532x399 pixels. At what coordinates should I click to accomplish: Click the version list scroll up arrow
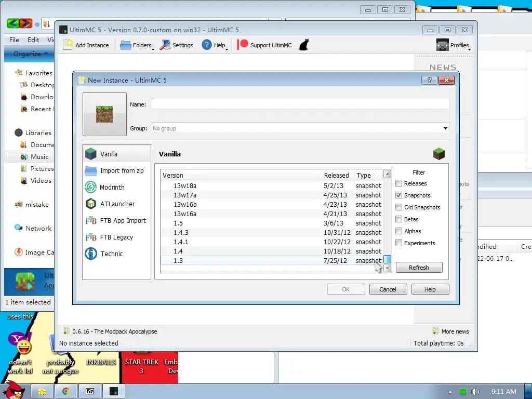387,174
